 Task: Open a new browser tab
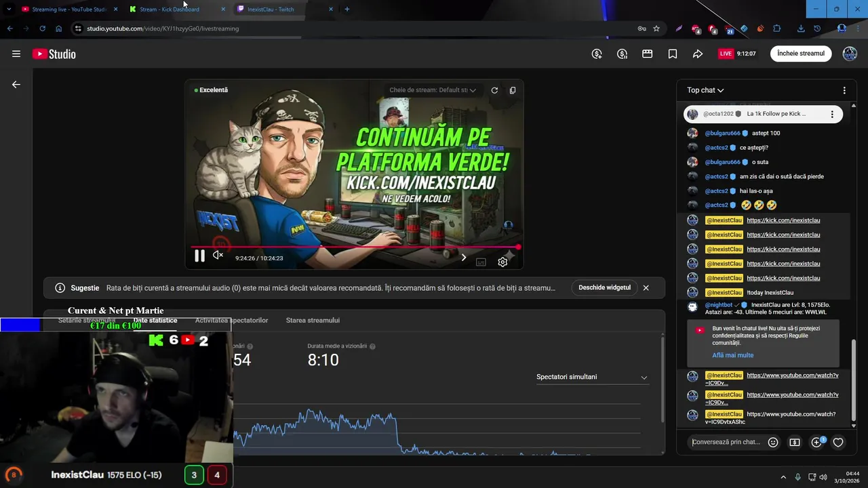347,9
